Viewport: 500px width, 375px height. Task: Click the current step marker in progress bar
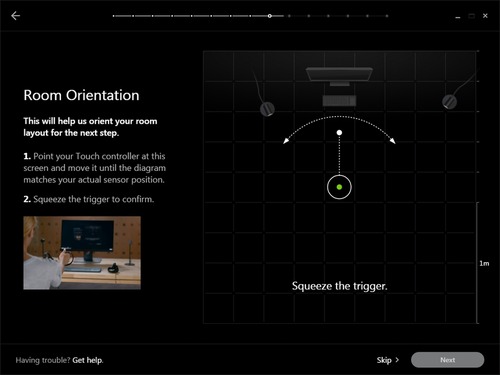(270, 16)
